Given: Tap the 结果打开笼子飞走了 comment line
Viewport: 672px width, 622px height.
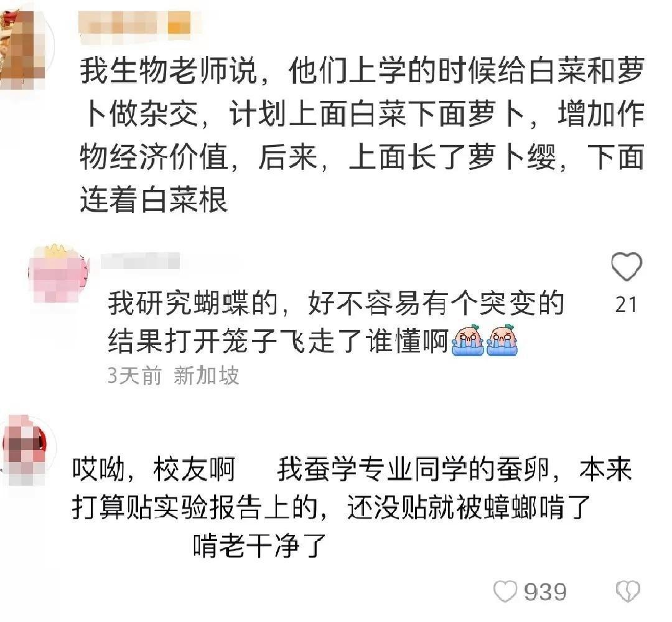Looking at the screenshot, I should tap(279, 341).
